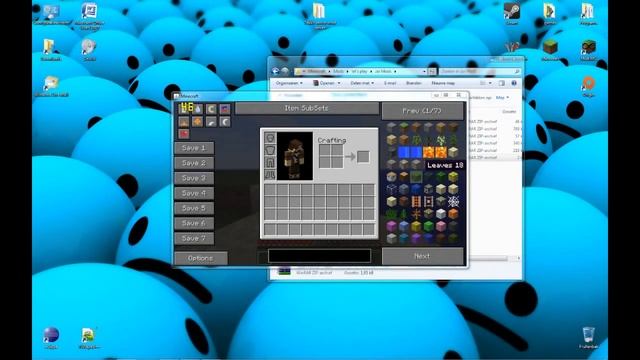This screenshot has width=640, height=360.
Task: Pick the yellow wool block
Action: 416,226
